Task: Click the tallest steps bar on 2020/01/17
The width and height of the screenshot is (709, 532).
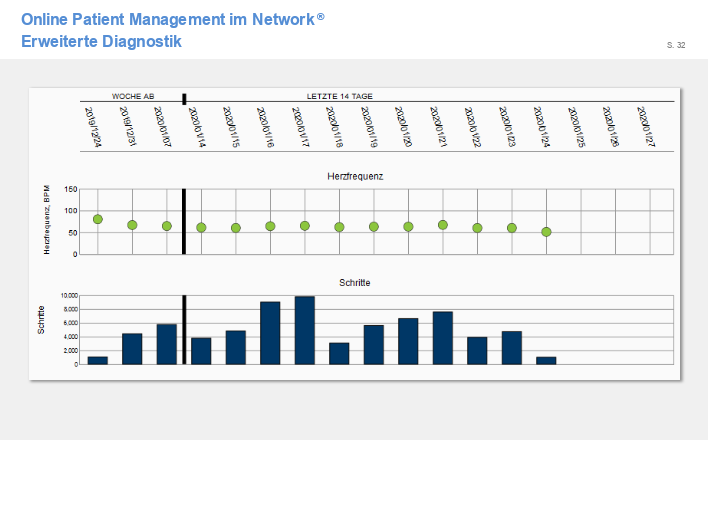Action: coord(305,330)
